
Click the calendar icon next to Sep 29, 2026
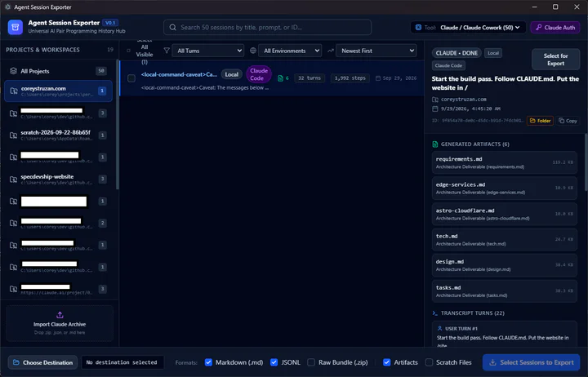(378, 78)
